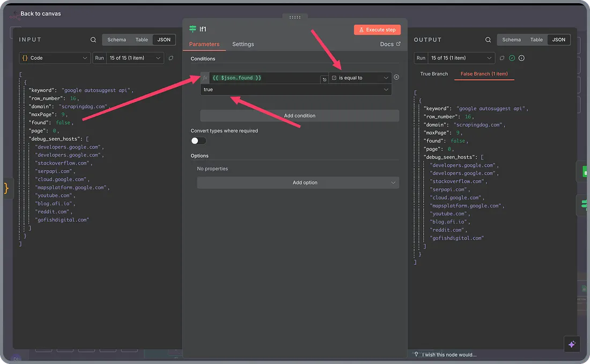Click the link-runs icon beside input Run selector
The height and width of the screenshot is (364, 590).
(171, 58)
